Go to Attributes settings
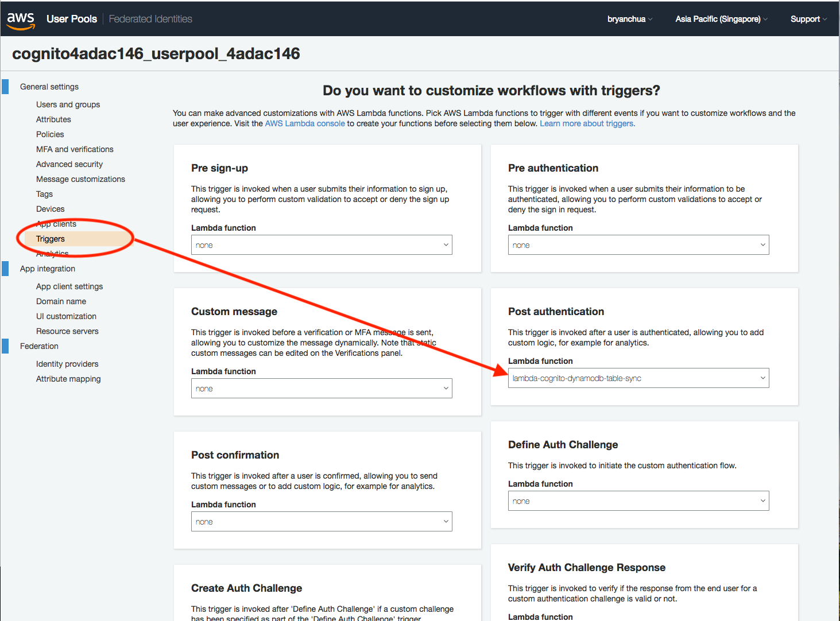 [53, 119]
